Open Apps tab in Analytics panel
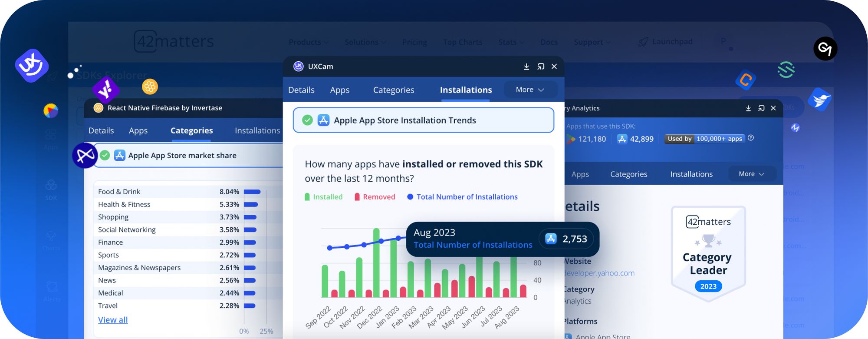This screenshot has width=868, height=339. pyautogui.click(x=580, y=174)
